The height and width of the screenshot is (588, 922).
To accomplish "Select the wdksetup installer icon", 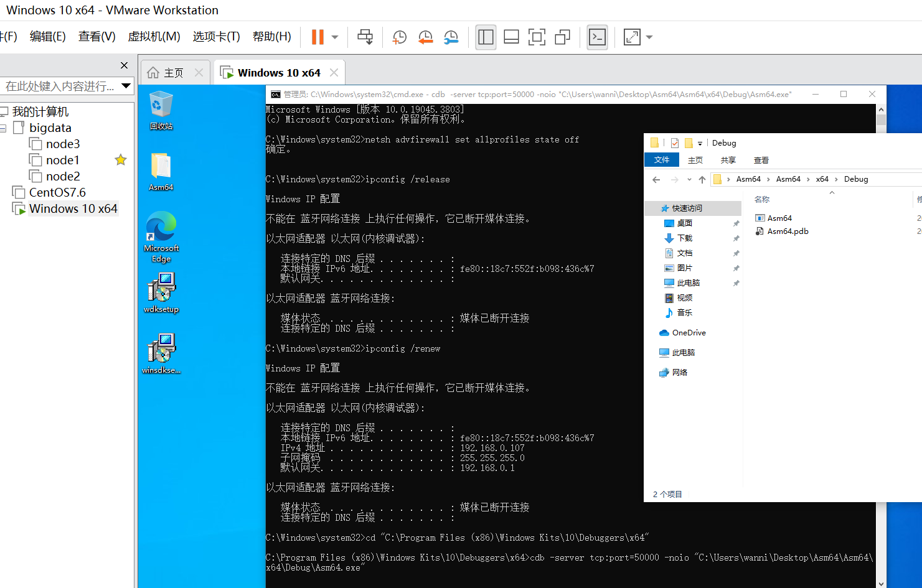I will tap(161, 293).
